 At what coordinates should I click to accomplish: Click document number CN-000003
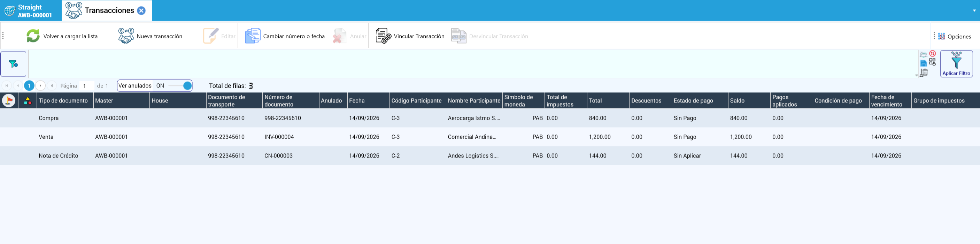pos(278,156)
